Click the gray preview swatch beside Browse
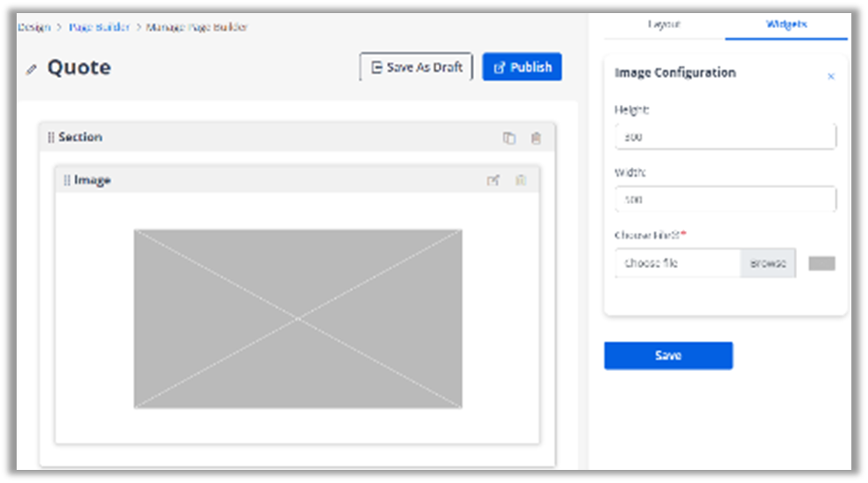 pos(822,263)
